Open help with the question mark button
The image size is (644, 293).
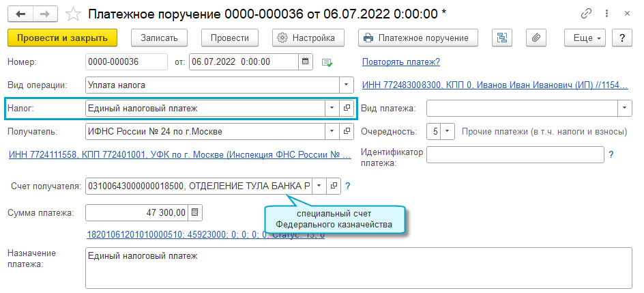[x=621, y=38]
